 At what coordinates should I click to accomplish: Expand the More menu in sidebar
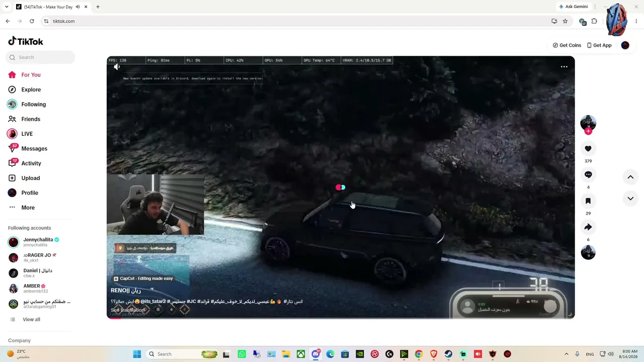point(22,208)
